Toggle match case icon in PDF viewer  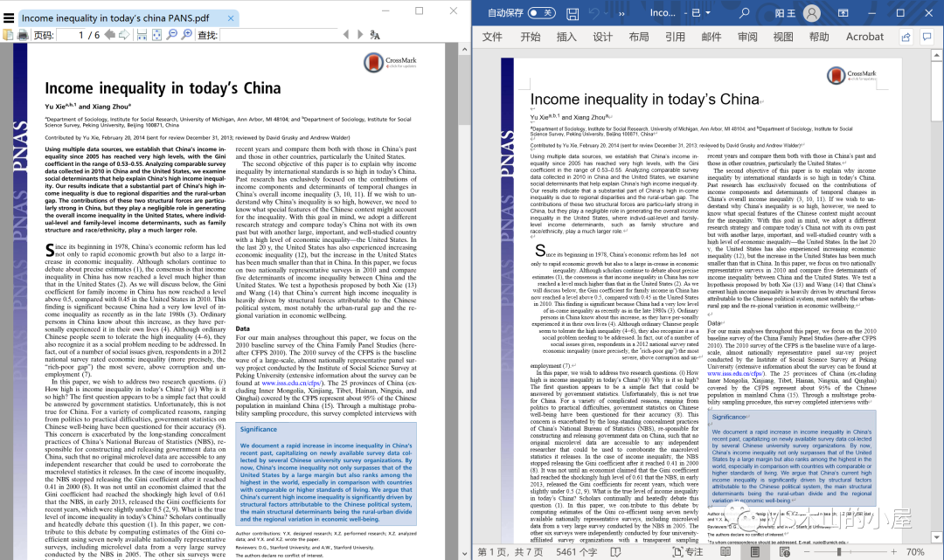pyautogui.click(x=374, y=35)
